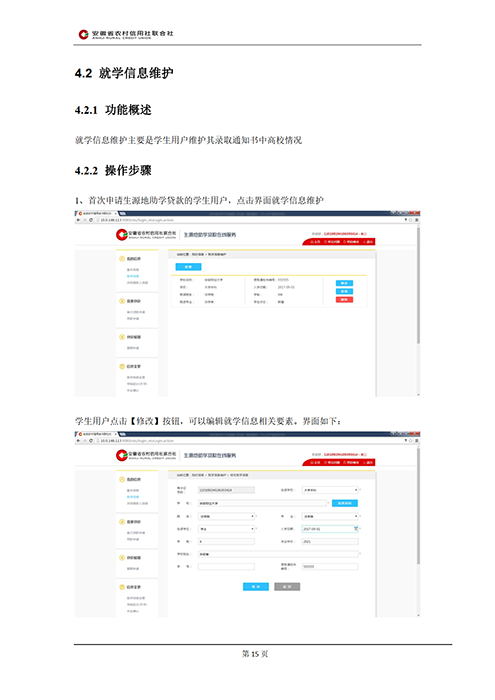Click the blue save button in the edit form
Screen dimensions: 495x700
(256, 587)
